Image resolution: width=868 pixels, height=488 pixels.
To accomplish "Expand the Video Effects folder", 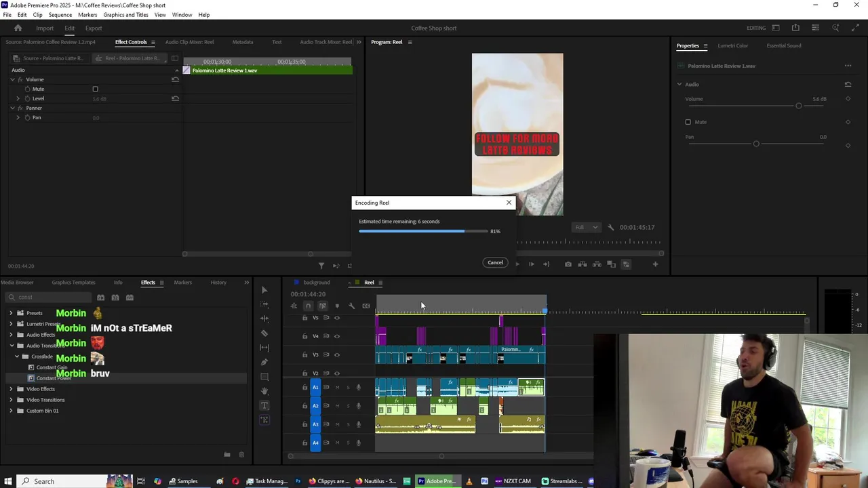I will (x=11, y=389).
